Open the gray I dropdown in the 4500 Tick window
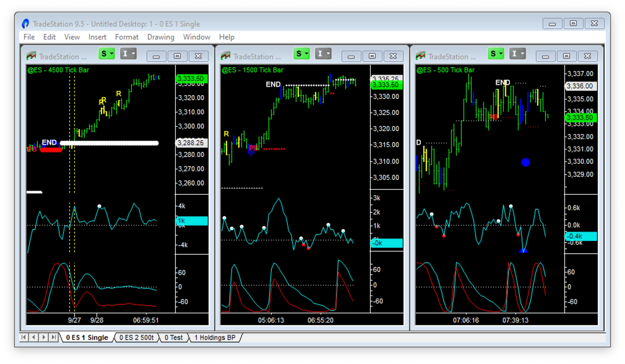Screen dimensions: 625x364 (x=128, y=54)
